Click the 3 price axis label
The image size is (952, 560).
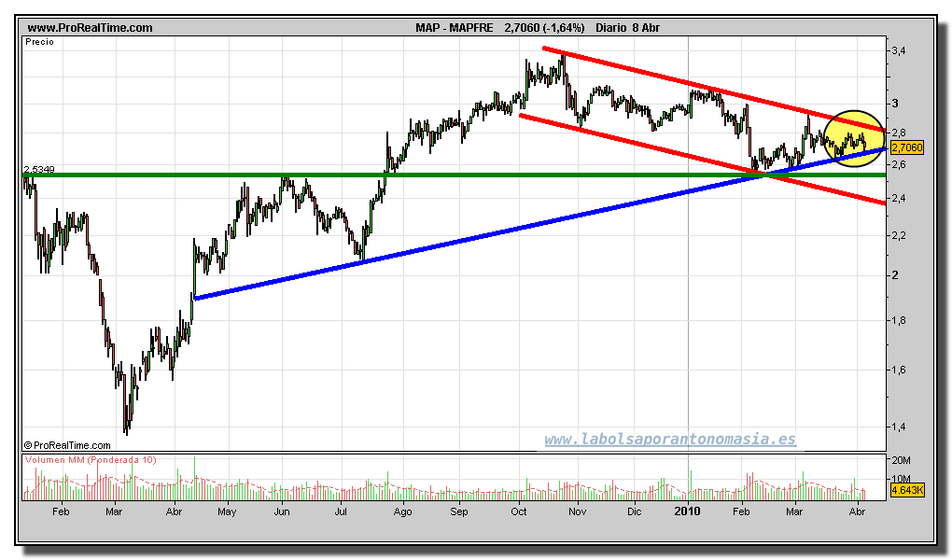(895, 104)
